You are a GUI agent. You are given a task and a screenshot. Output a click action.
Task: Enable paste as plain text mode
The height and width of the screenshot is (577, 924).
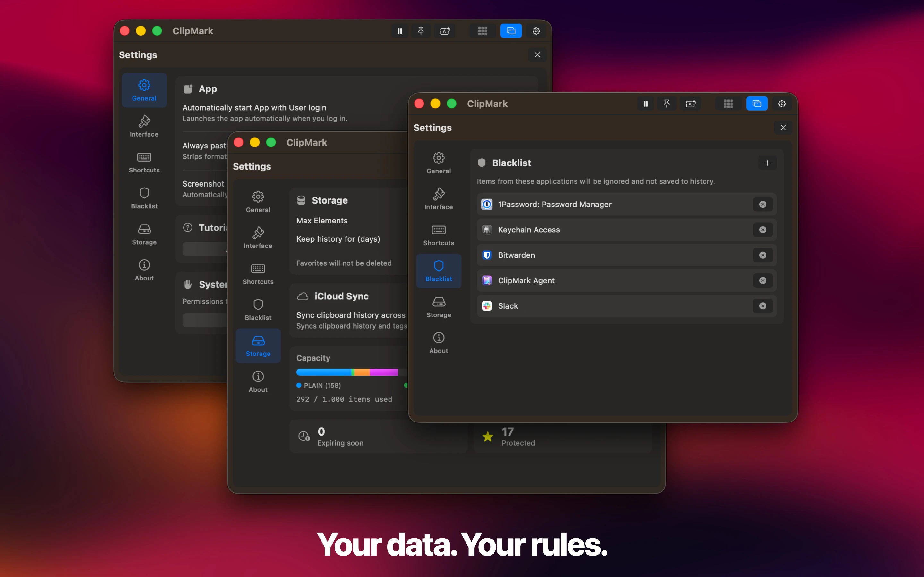tap(691, 104)
